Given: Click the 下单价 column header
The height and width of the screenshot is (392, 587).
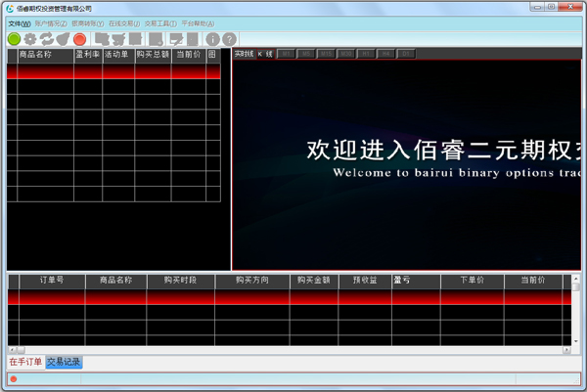Looking at the screenshot, I should (x=473, y=281).
